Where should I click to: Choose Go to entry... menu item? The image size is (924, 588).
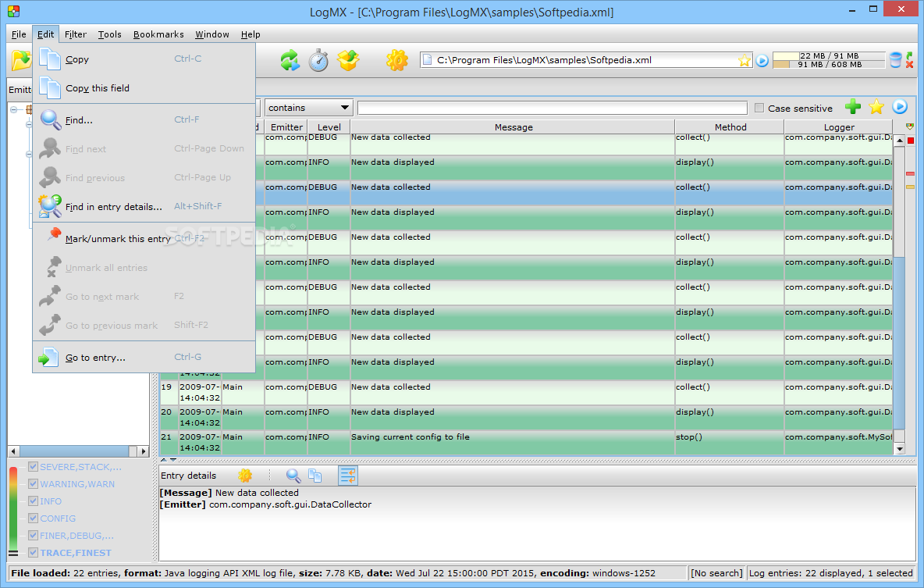(144, 358)
